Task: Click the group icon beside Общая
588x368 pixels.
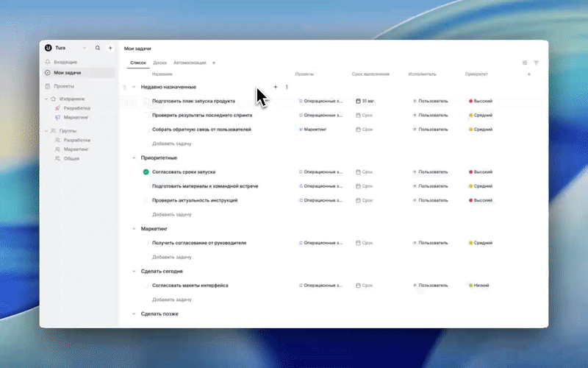Action: tap(57, 158)
